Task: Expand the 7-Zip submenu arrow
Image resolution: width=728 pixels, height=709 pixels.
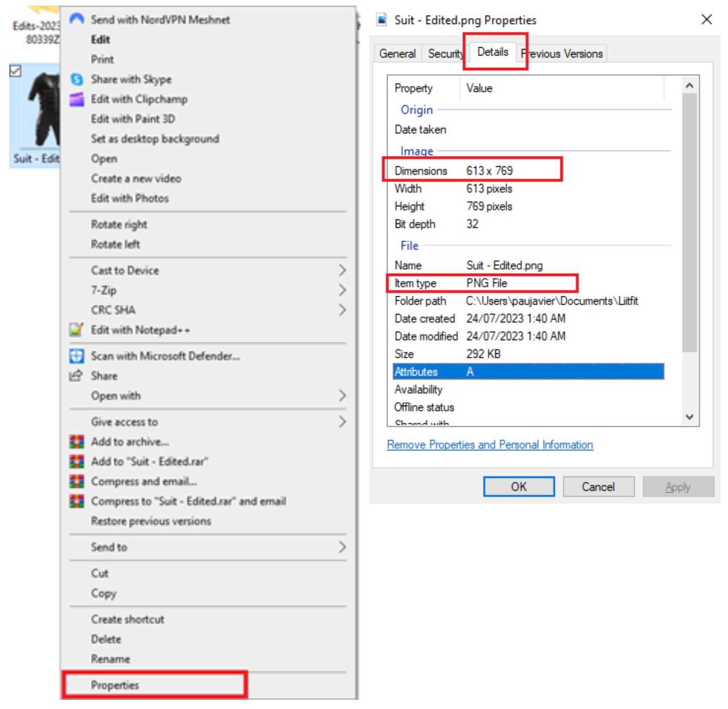Action: [342, 290]
